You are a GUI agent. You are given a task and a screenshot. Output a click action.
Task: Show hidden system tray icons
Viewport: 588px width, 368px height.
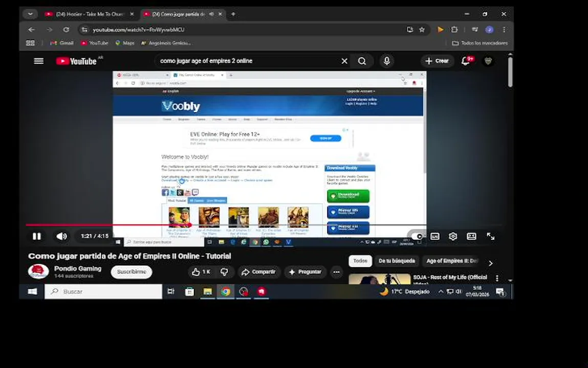[x=441, y=291]
